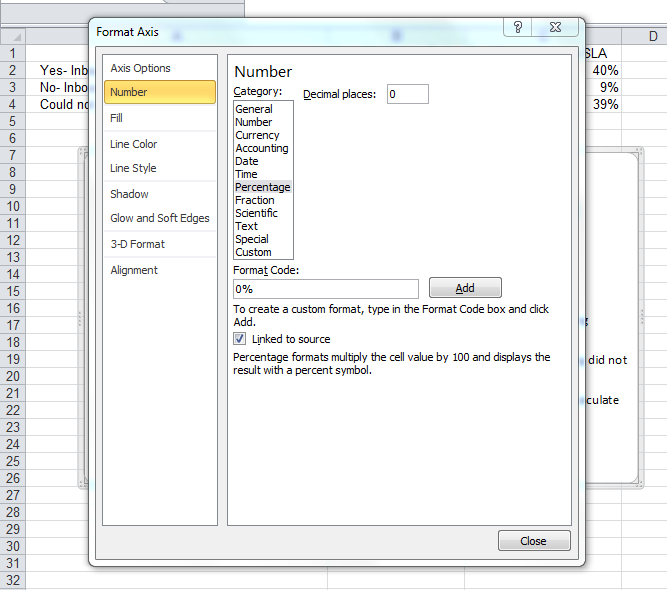Switch to 3-D Format section
Viewport: 667px width, 590px height.
pos(137,244)
